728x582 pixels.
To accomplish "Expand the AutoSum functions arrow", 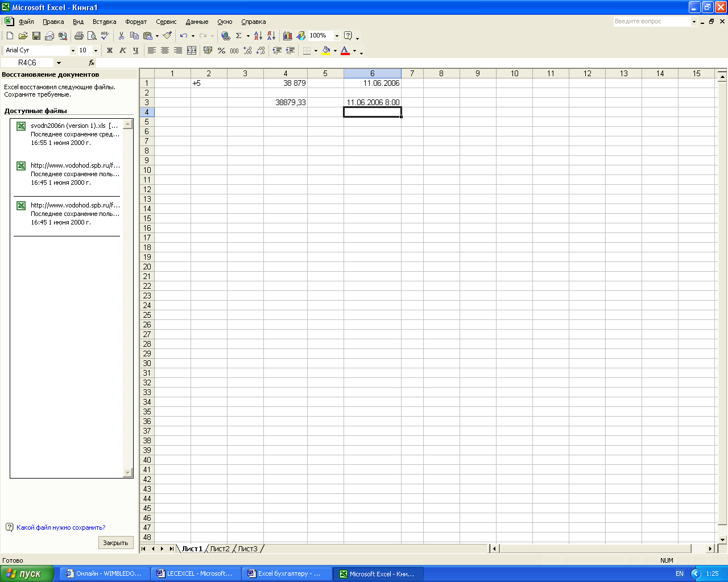I will [x=248, y=36].
